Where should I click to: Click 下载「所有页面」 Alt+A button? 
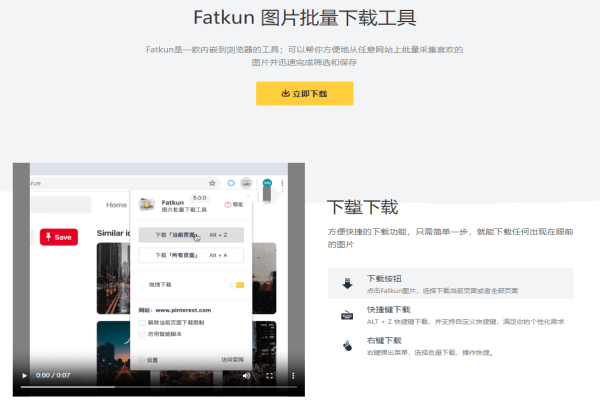pyautogui.click(x=190, y=256)
